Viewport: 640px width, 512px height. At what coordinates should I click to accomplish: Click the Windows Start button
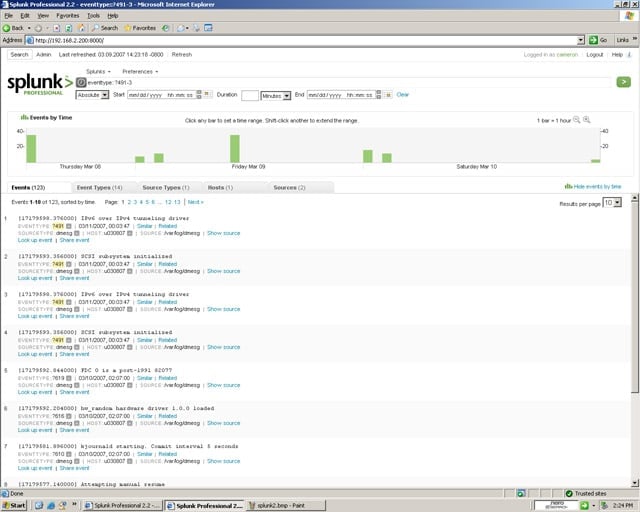tap(14, 505)
